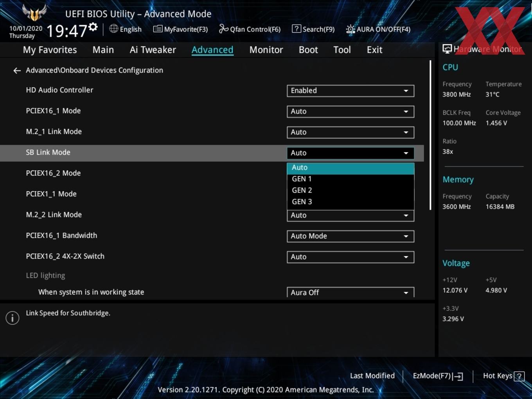
Task: Switch to the Monitor tab
Action: pos(266,50)
